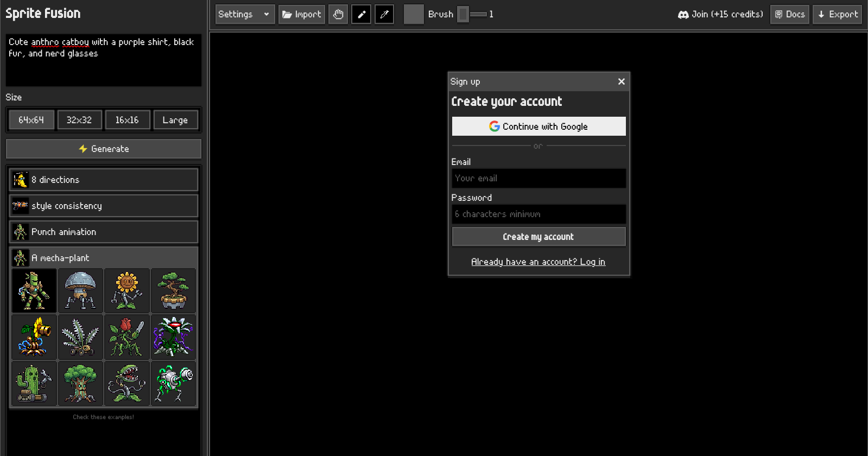Pick the mushroom walker sprite thumbnail
This screenshot has height=456, width=868.
click(x=80, y=291)
